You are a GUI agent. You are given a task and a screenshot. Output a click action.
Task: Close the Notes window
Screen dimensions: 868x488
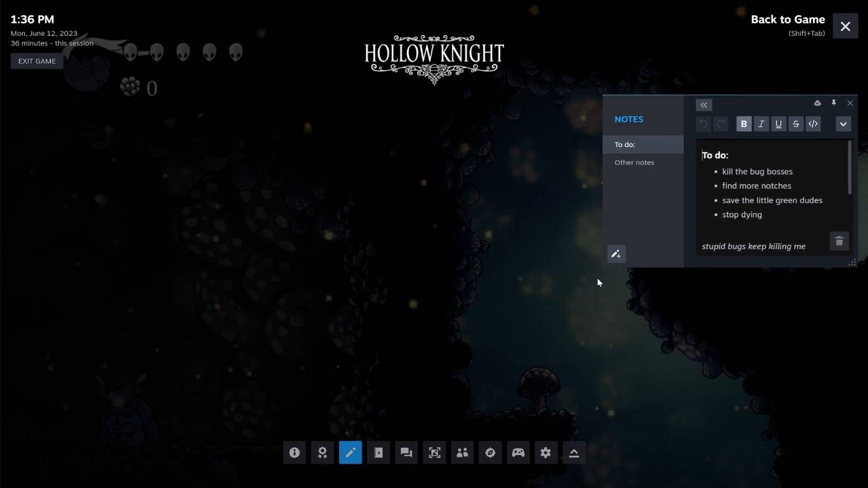850,103
